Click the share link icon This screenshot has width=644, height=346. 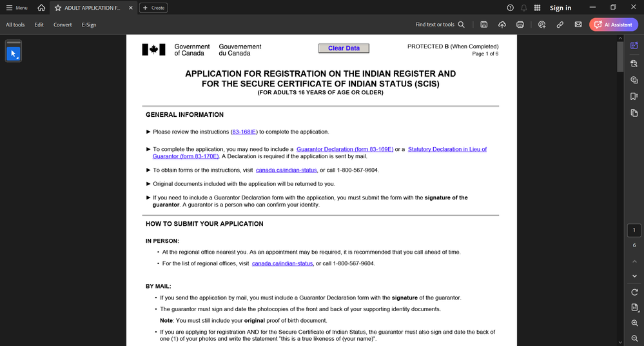click(x=560, y=25)
